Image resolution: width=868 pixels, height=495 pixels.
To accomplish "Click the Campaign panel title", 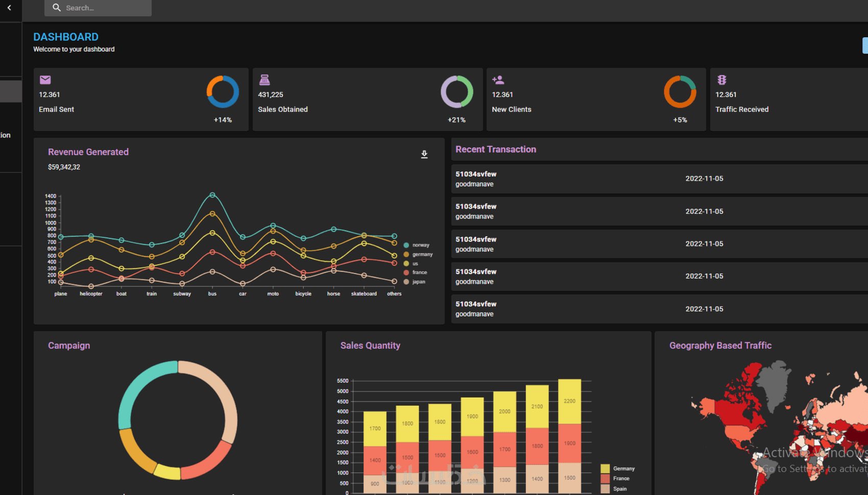I will tap(69, 345).
